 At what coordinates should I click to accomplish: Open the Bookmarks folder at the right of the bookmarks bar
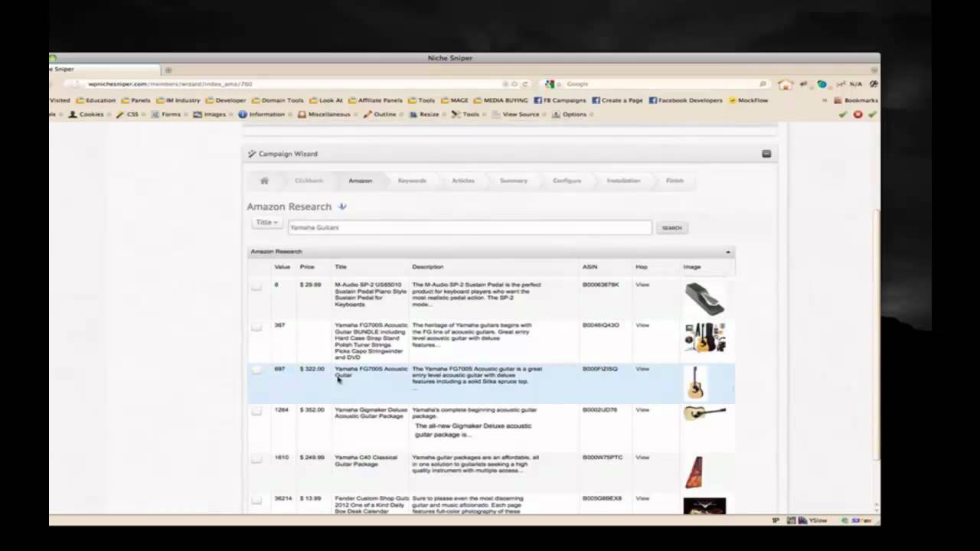(x=855, y=100)
